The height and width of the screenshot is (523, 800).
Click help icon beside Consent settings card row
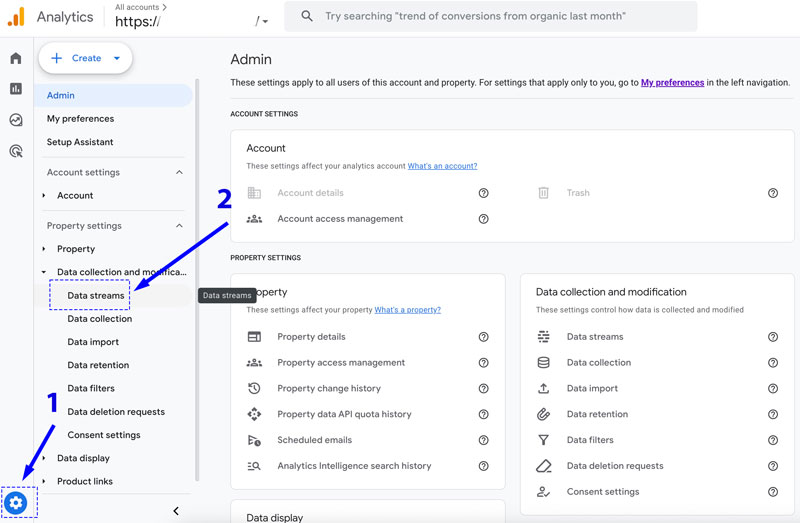(773, 492)
